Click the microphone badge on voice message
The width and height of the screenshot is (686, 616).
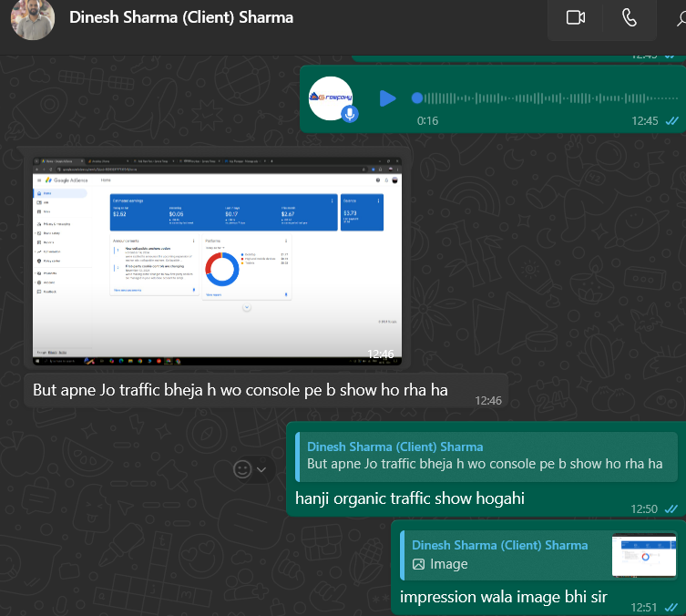click(349, 114)
